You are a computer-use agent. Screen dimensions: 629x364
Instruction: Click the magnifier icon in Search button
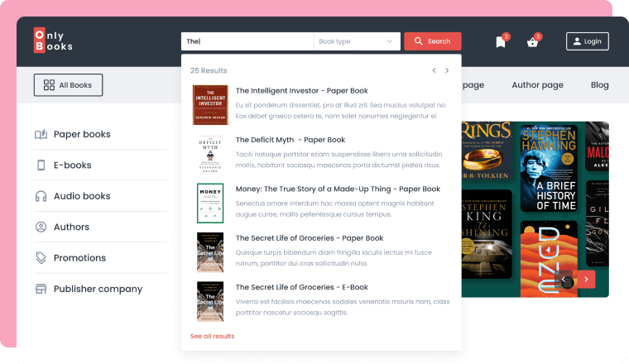click(x=419, y=41)
